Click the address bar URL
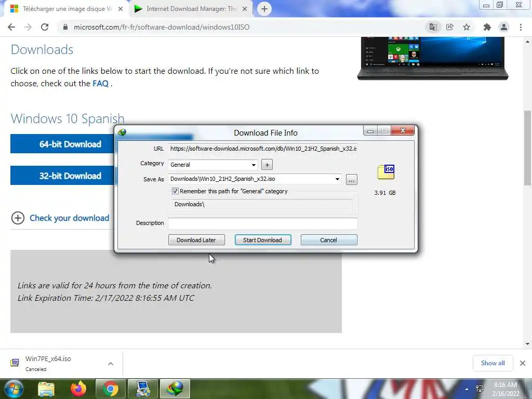The width and height of the screenshot is (532, 399). [162, 27]
